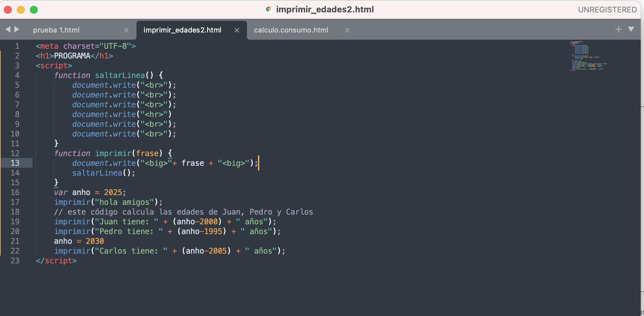
Task: Click the document.write("<hr>") line
Action: coord(122,114)
